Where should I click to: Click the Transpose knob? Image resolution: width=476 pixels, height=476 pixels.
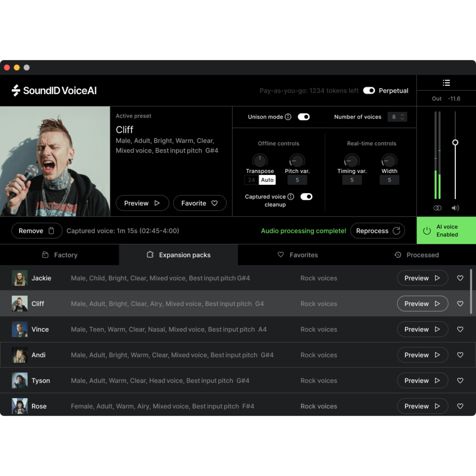(260, 161)
